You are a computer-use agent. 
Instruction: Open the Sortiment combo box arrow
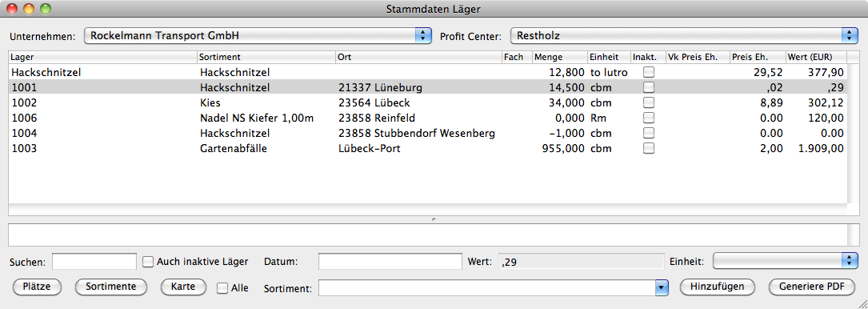pyautogui.click(x=662, y=287)
